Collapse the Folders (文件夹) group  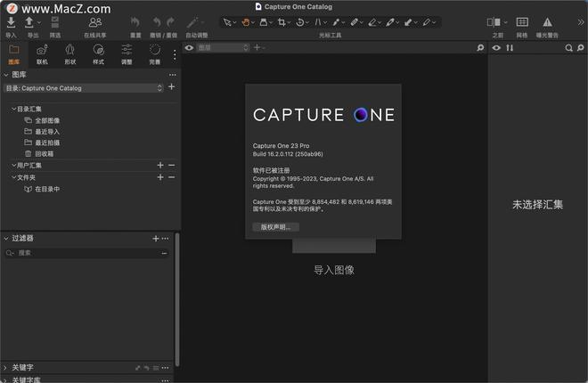(x=13, y=177)
